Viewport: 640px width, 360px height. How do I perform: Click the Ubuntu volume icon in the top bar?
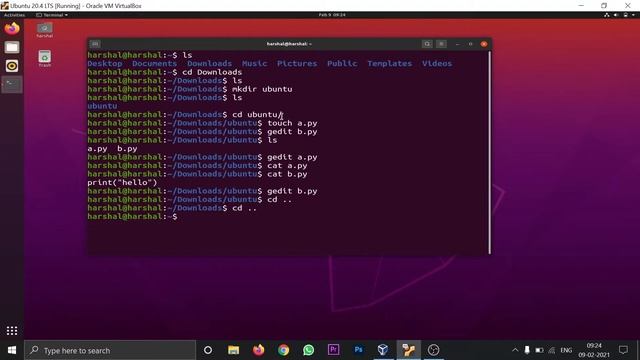(616, 15)
